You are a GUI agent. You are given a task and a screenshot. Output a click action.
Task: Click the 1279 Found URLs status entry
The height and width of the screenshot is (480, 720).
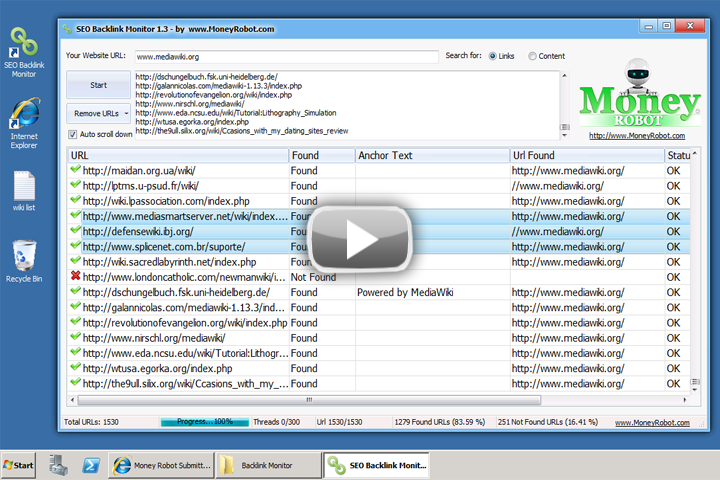[439, 422]
